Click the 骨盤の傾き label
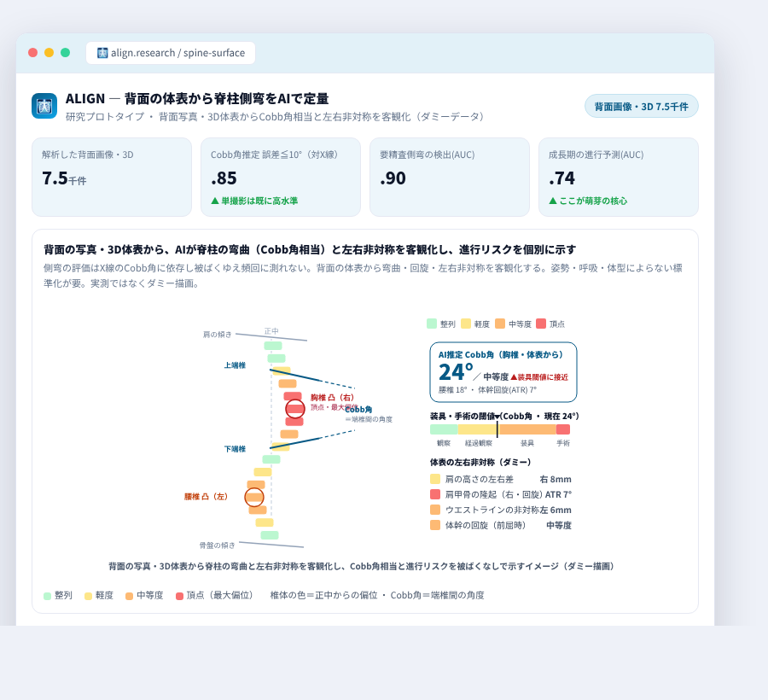768x700 pixels. [217, 545]
